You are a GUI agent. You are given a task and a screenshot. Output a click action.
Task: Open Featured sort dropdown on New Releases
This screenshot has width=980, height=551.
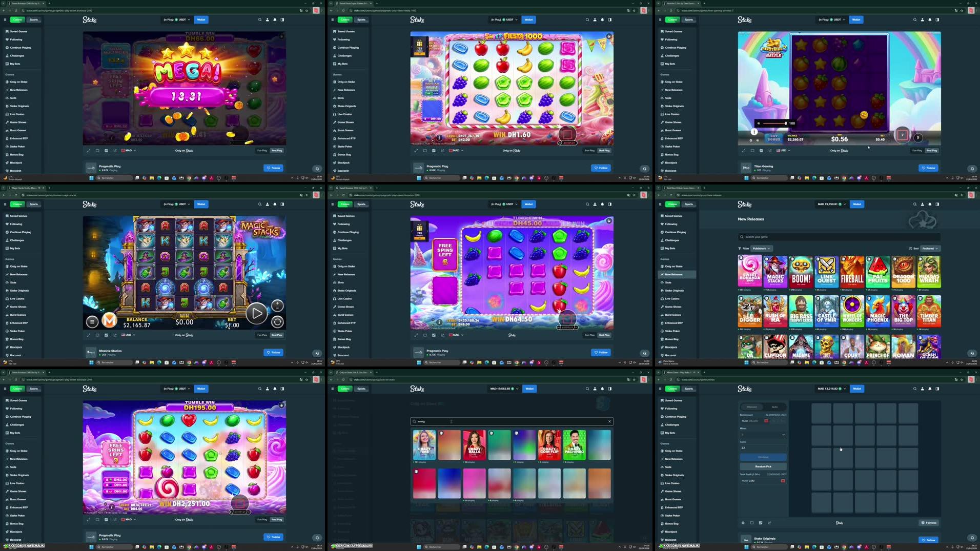click(x=930, y=249)
